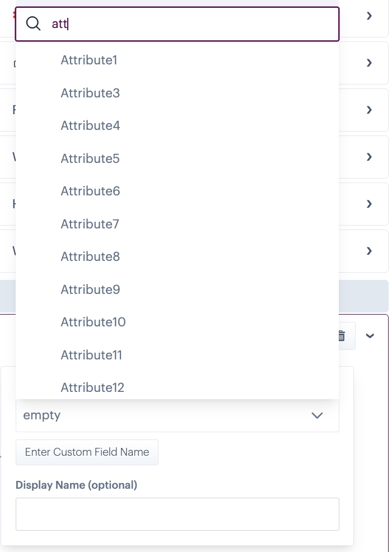392x552 pixels.
Task: Select Attribute11 option
Action: point(91,355)
